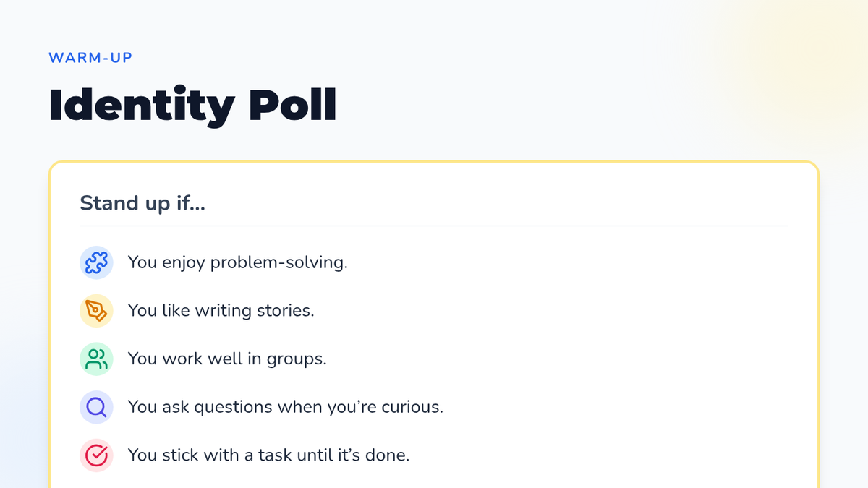This screenshot has width=868, height=488.
Task: Click the orange pen nib icon
Action: tap(96, 311)
